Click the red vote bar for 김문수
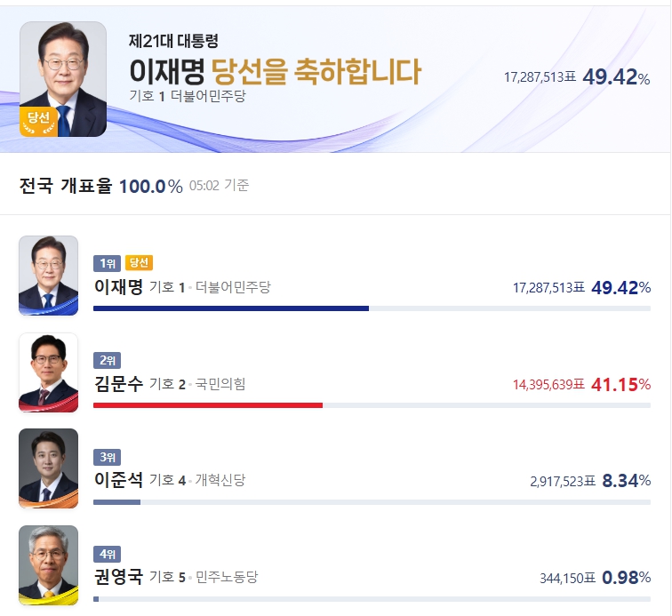Image resolution: width=672 pixels, height=616 pixels. click(x=208, y=405)
